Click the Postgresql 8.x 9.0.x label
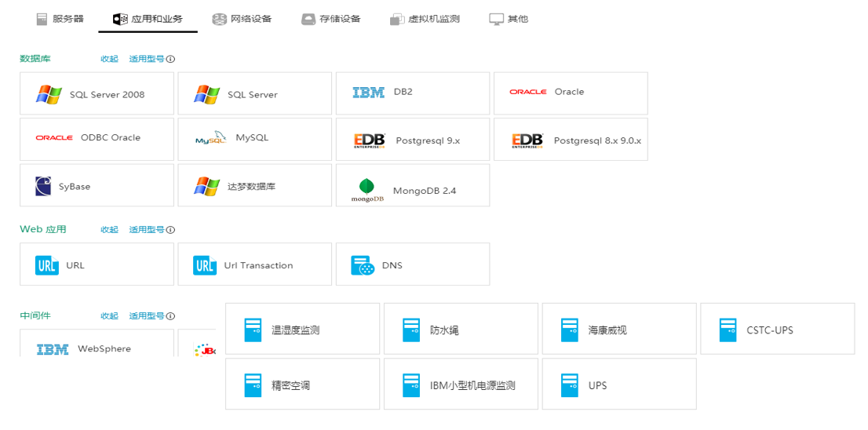 tap(597, 140)
